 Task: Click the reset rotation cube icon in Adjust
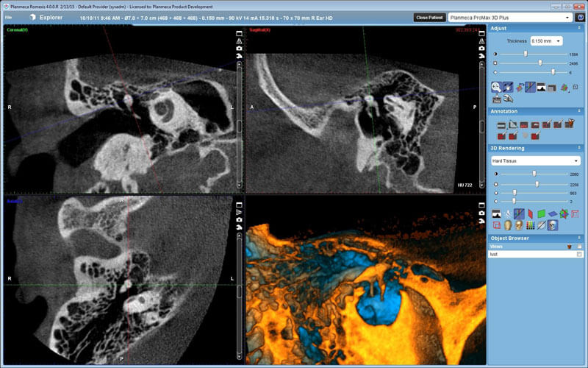tap(520, 88)
